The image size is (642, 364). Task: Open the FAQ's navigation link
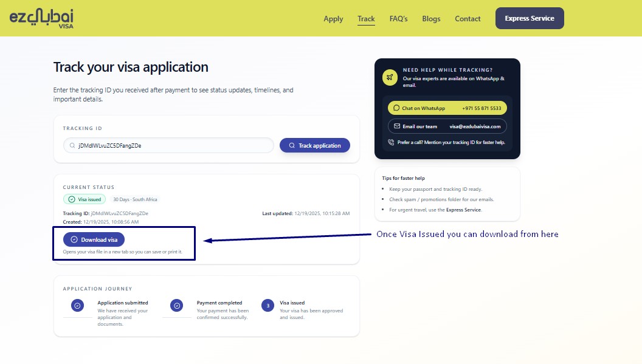(399, 19)
